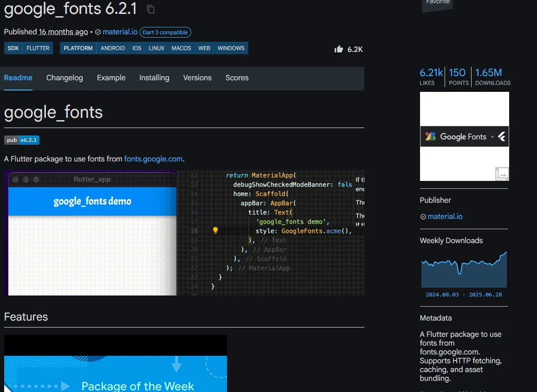Copy package name with the clipboard icon
Image resolution: width=537 pixels, height=392 pixels.
click(x=151, y=9)
